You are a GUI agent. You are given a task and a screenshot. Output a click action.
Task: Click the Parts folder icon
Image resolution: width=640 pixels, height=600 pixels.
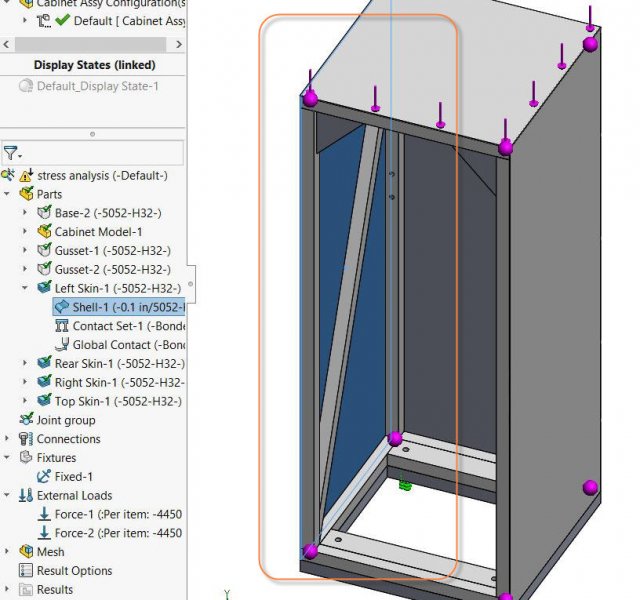(26, 194)
